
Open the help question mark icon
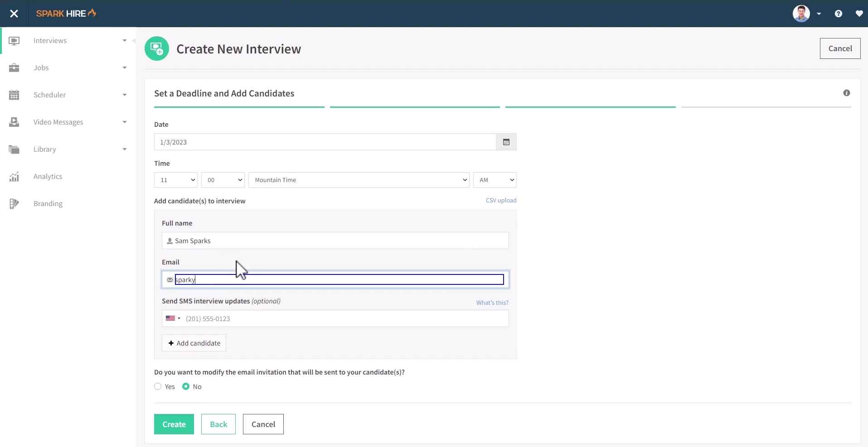point(838,14)
